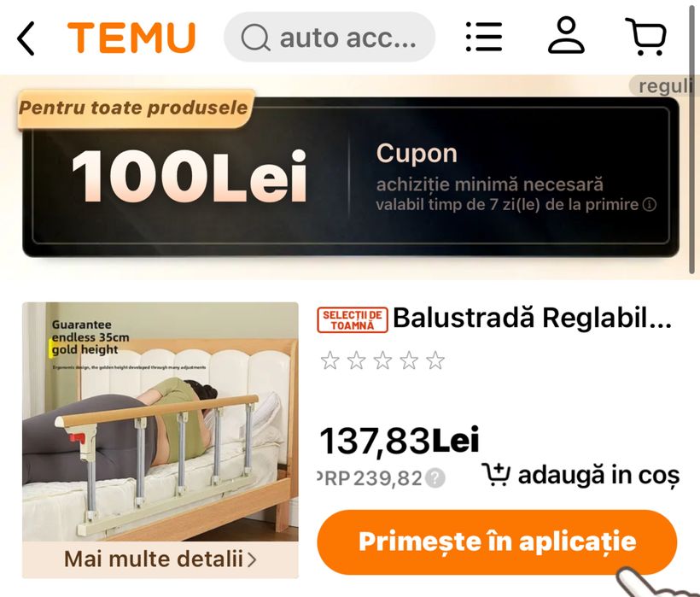Open the TEMU home logo

tap(131, 38)
